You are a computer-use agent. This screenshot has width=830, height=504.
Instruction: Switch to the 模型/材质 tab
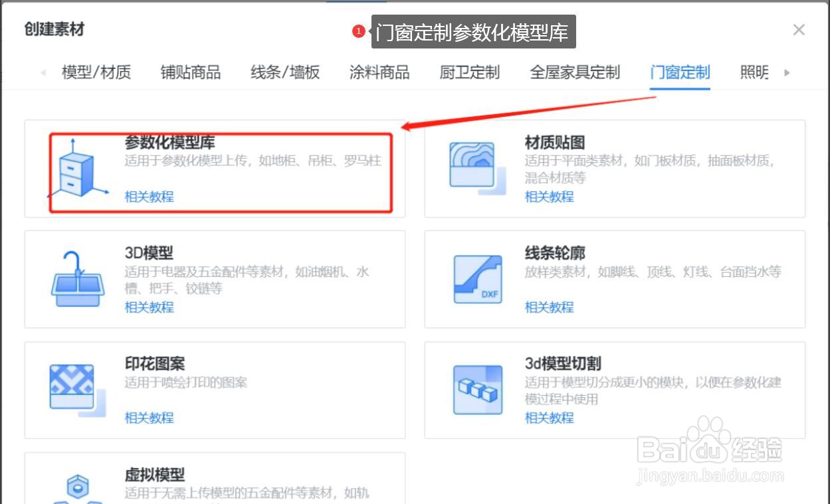tap(96, 72)
